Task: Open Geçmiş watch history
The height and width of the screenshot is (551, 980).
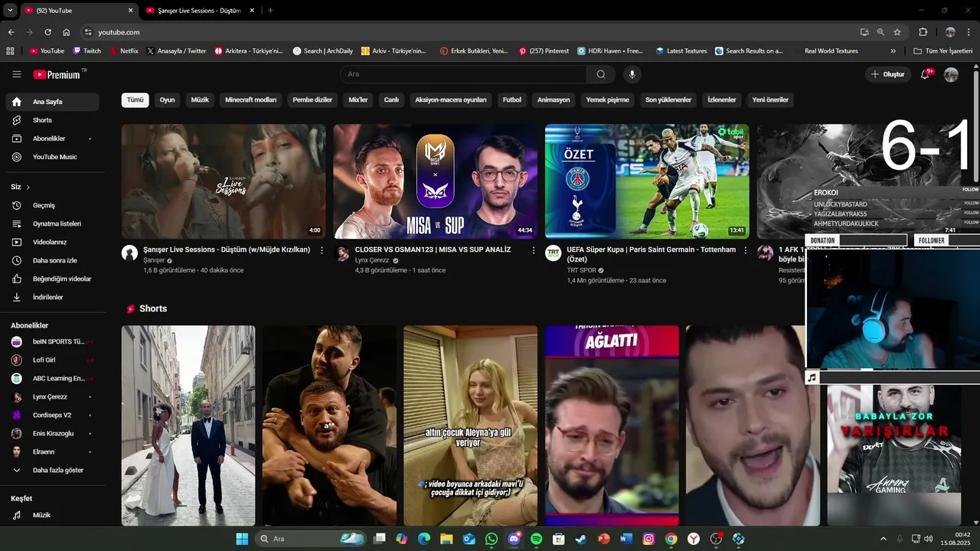Action: point(52,205)
